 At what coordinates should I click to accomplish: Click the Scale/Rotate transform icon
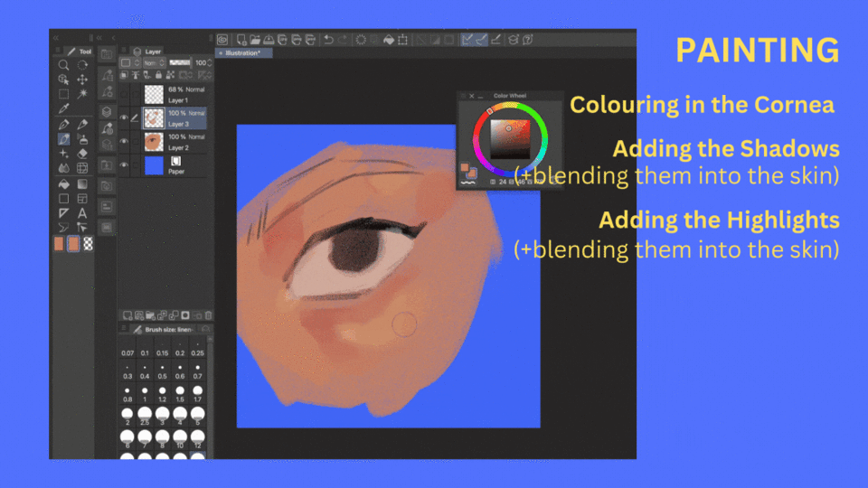403,39
